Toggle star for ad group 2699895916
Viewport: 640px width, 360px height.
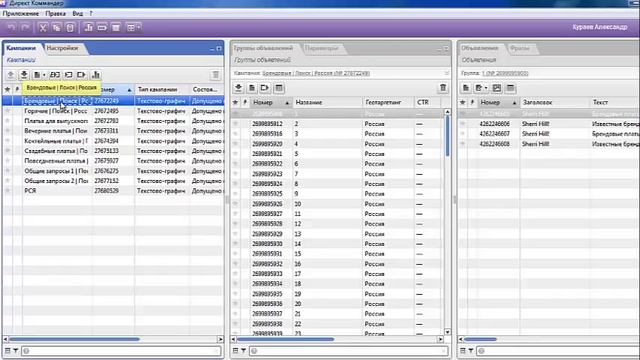(x=236, y=133)
